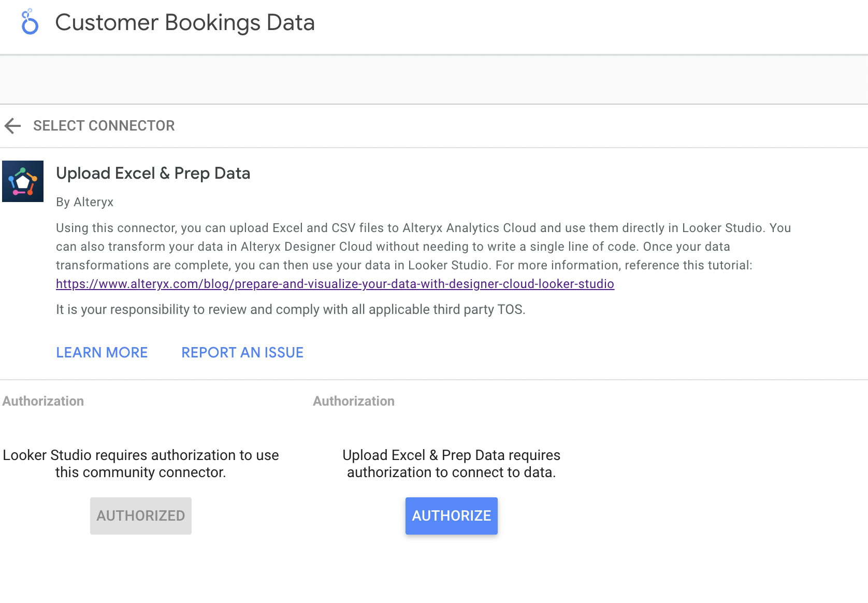The height and width of the screenshot is (603, 868).
Task: Select the Upload Excel & Prep Data connector name
Action: pyautogui.click(x=153, y=173)
